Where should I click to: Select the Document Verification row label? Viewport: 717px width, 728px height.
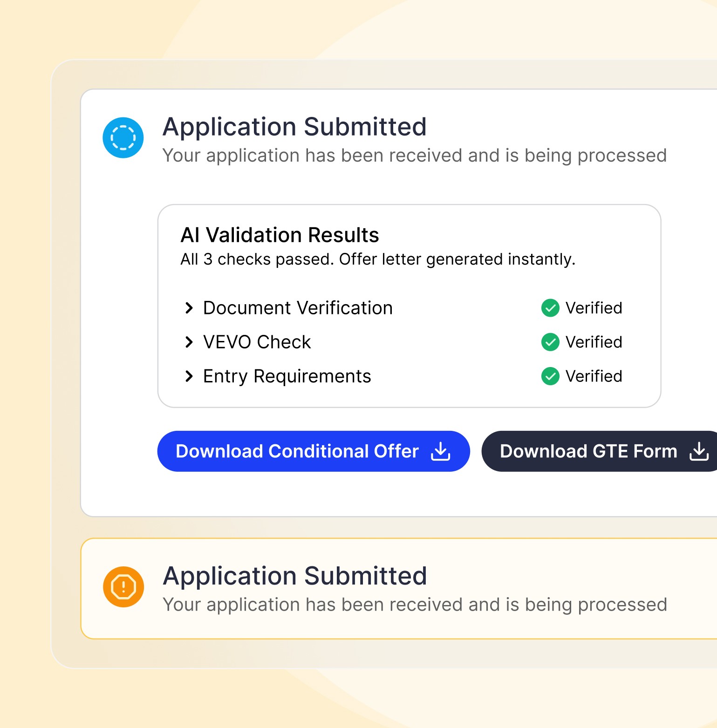pyautogui.click(x=298, y=308)
